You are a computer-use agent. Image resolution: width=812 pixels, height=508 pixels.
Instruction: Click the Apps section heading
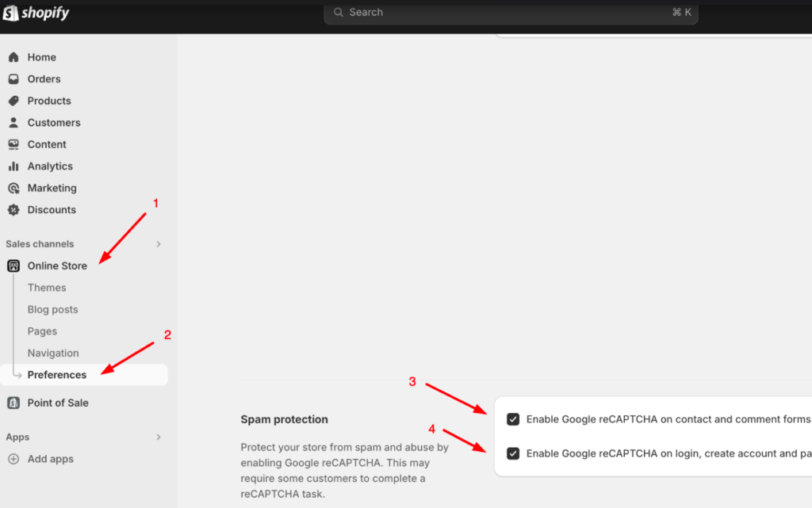pos(17,437)
